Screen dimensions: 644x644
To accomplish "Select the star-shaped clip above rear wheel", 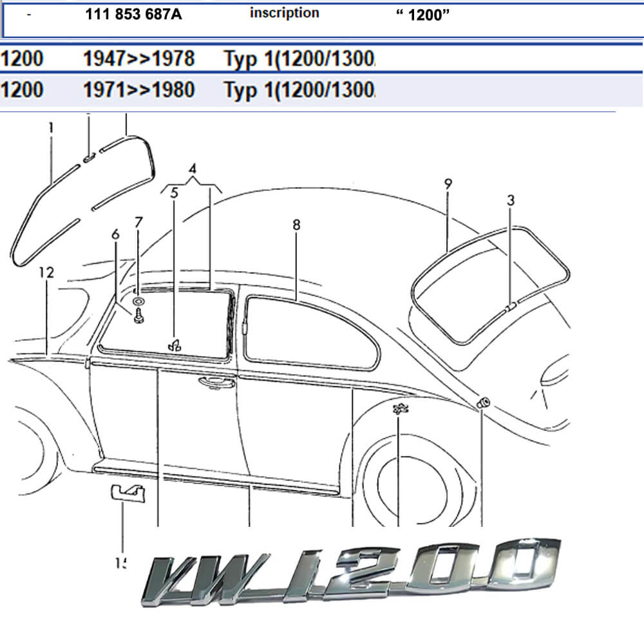I will coord(399,408).
